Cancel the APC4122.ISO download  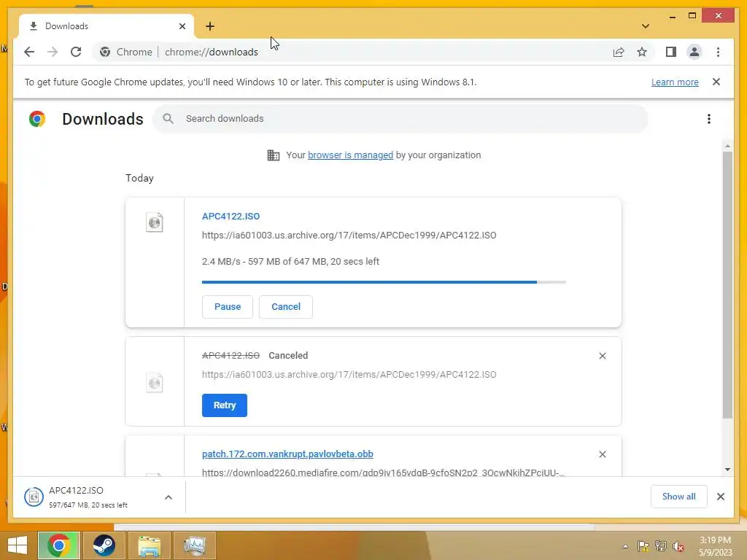[286, 307]
